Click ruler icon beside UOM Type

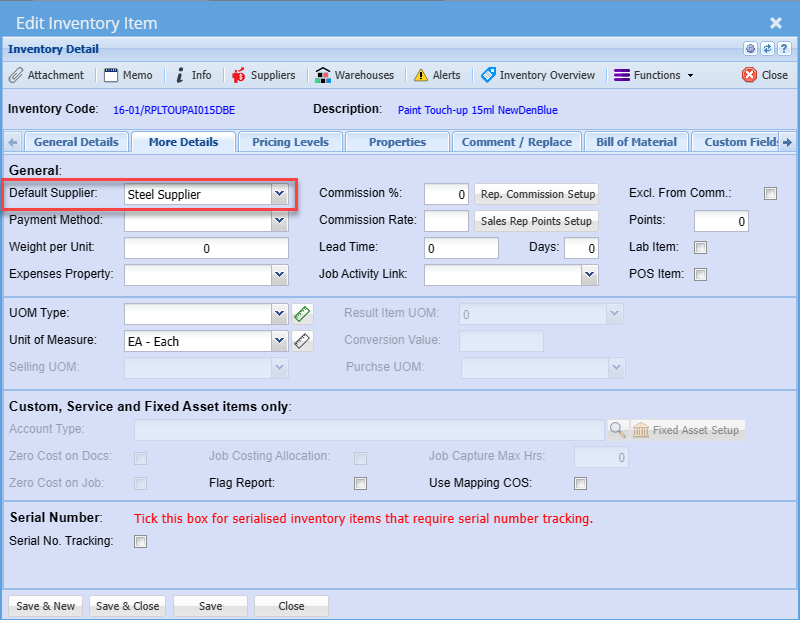[303, 314]
